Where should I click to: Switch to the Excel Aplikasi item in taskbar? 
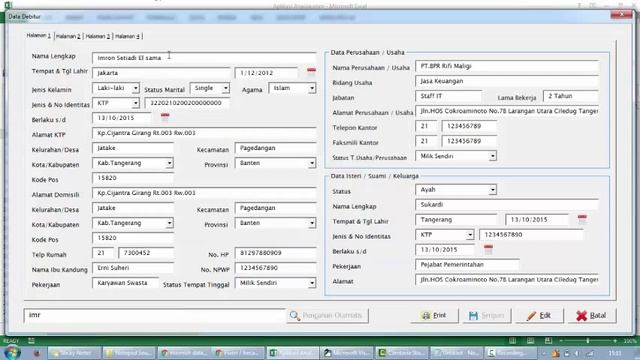(293, 353)
